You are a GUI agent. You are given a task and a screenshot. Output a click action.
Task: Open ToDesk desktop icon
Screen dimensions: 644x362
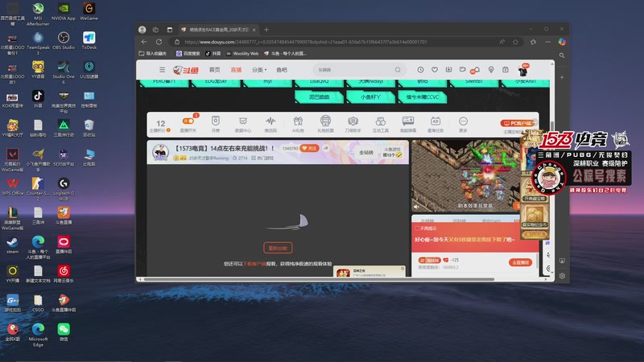89,41
